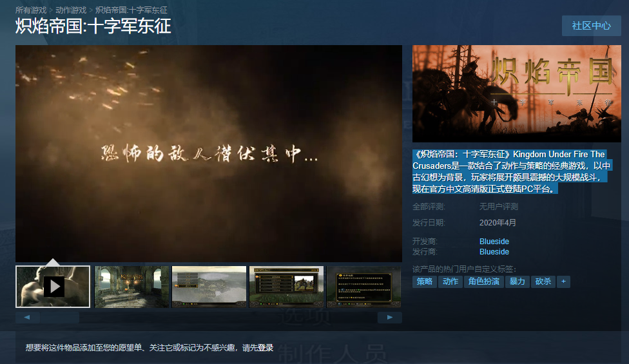The image size is (629, 364).
Task: Click the main trailer video area
Action: [x=209, y=153]
